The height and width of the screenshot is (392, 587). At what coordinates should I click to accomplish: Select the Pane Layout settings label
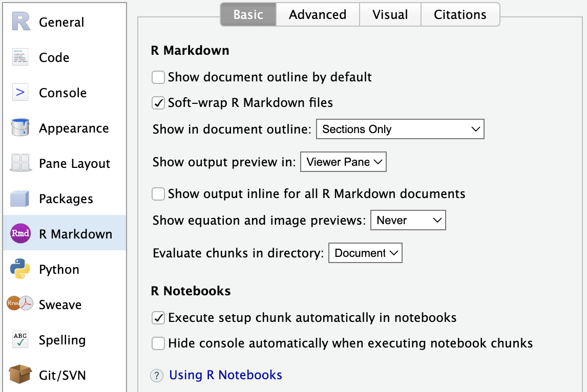pyautogui.click(x=74, y=163)
